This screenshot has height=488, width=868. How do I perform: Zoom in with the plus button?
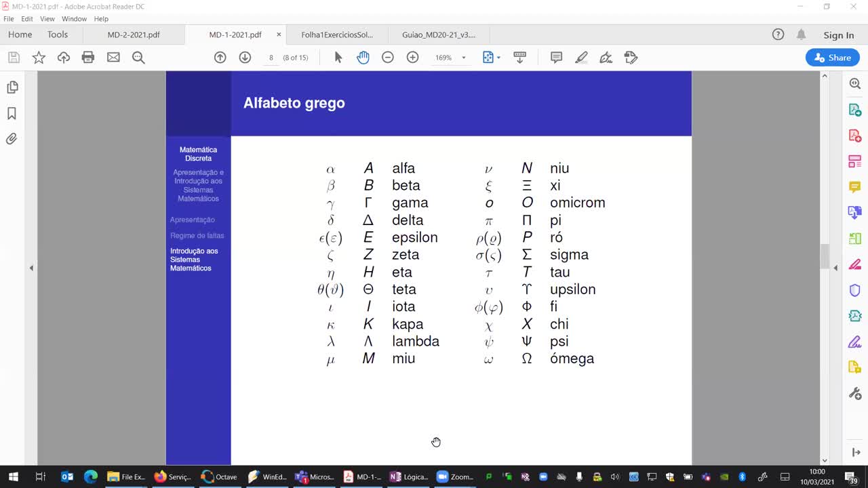pyautogui.click(x=412, y=58)
